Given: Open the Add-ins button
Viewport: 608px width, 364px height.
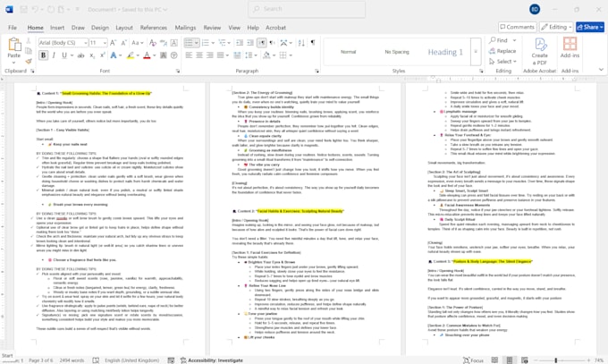Looking at the screenshot, I should click(x=570, y=47).
